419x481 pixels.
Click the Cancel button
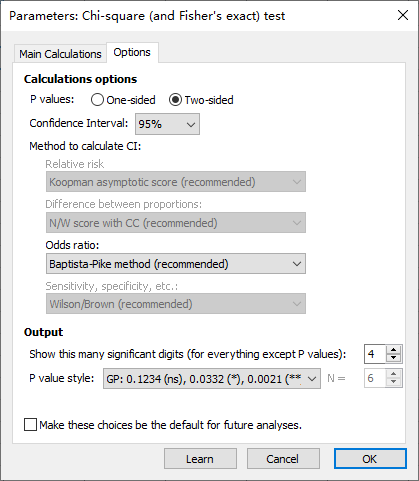coord(283,459)
